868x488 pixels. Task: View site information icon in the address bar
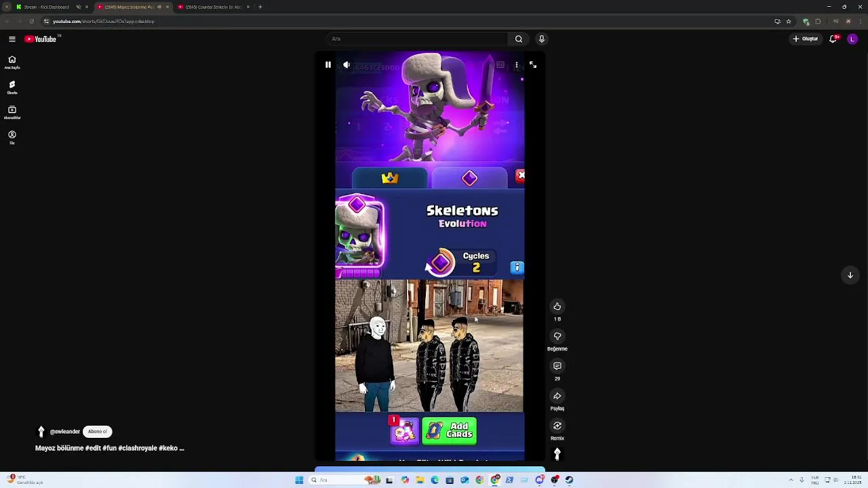(46, 21)
